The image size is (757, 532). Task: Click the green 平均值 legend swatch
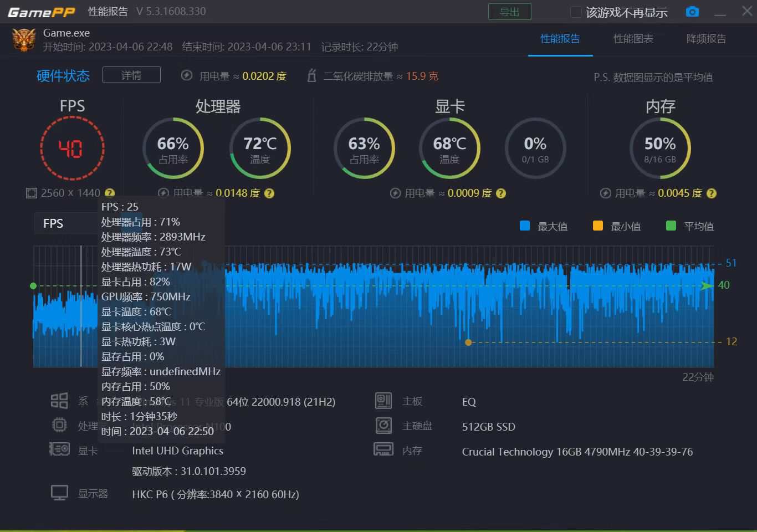pos(671,226)
